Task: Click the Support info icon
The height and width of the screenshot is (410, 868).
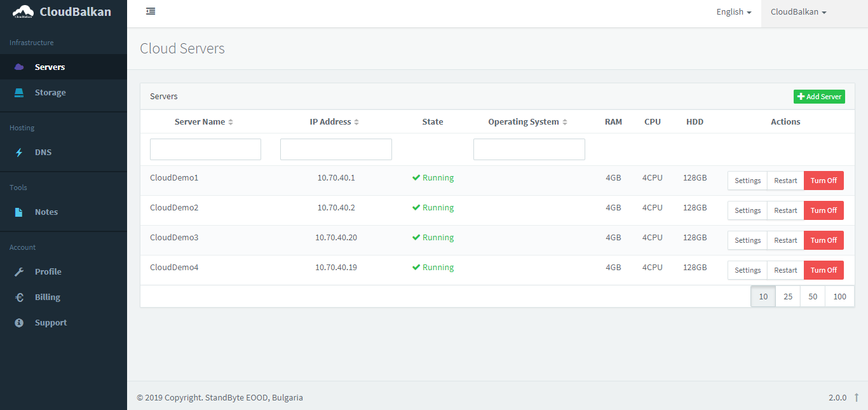Action: [19, 323]
